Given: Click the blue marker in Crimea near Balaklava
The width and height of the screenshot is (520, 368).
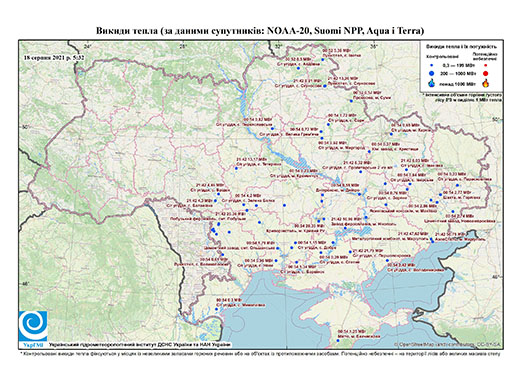Looking at the screenshot, I should pyautogui.click(x=338, y=340).
